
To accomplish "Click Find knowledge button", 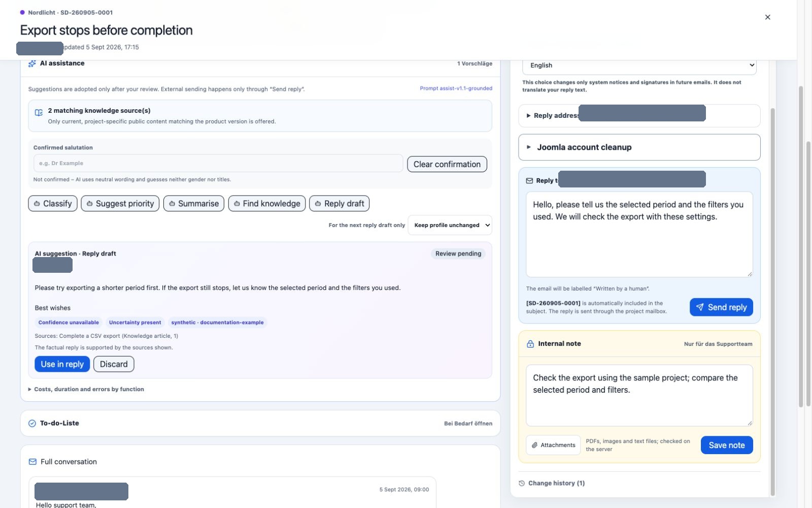I will pos(267,204).
